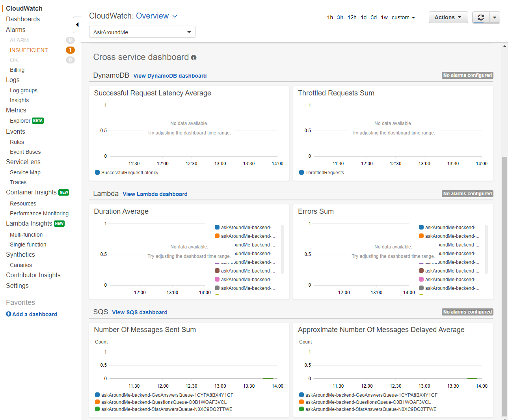This screenshot has height=420, width=508.
Task: Open the AskAroundMe resource group dropdown
Action: (x=142, y=32)
